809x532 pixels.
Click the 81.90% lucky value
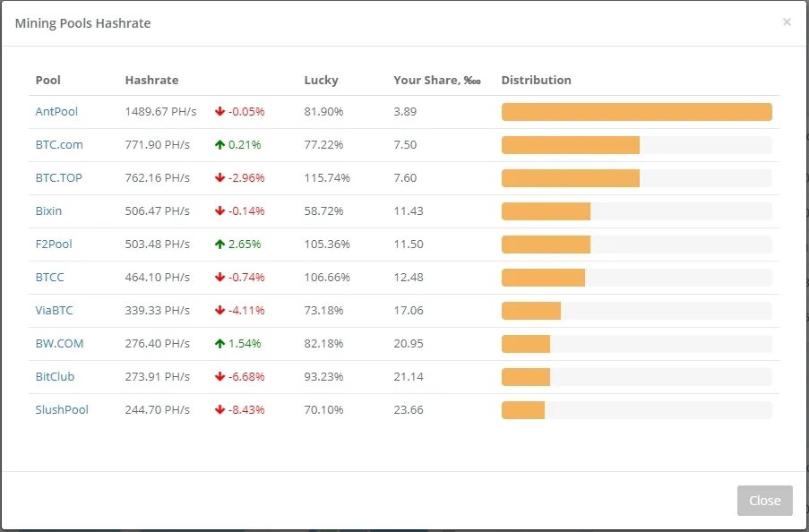[323, 111]
